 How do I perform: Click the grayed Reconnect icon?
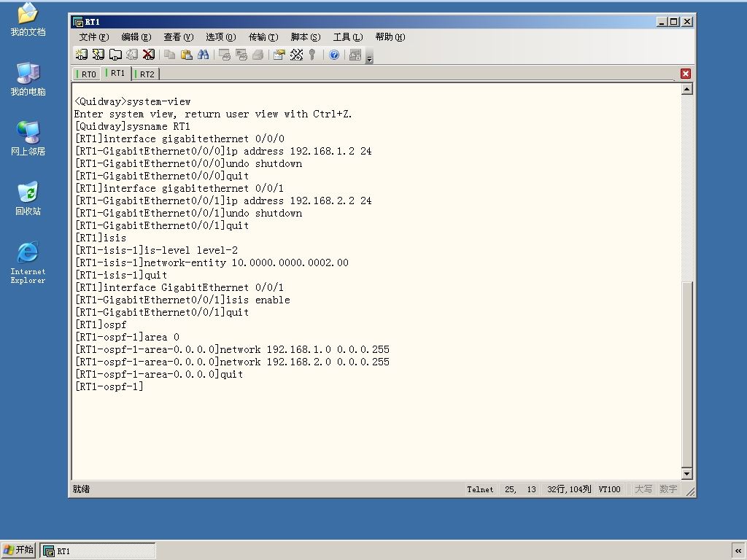tap(132, 55)
